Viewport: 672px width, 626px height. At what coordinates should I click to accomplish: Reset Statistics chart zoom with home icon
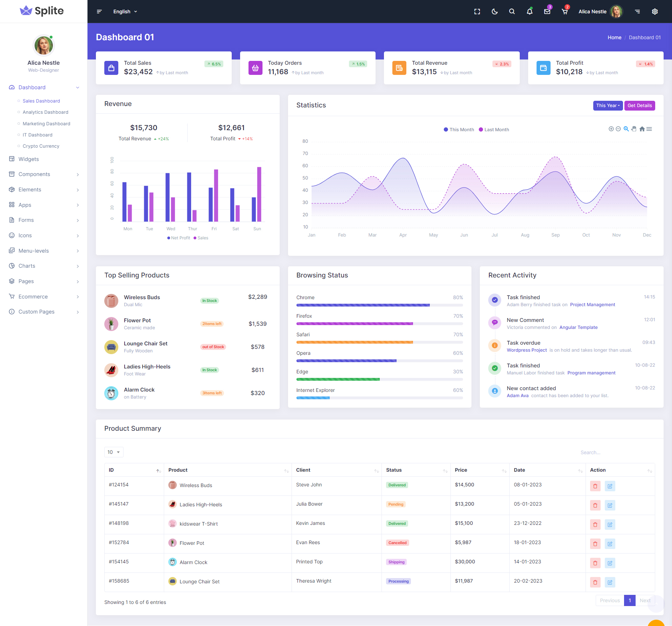[x=642, y=129]
